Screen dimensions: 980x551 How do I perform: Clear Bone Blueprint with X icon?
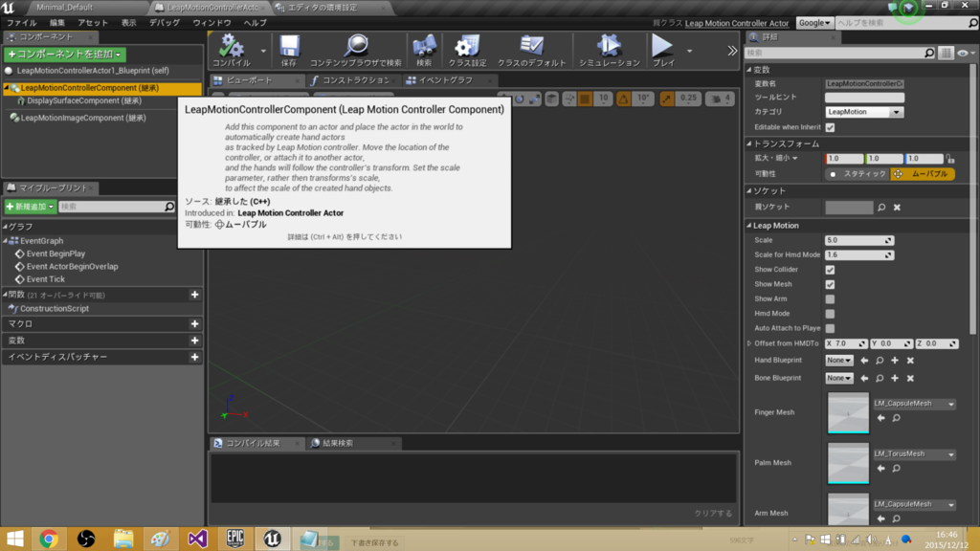coord(911,378)
